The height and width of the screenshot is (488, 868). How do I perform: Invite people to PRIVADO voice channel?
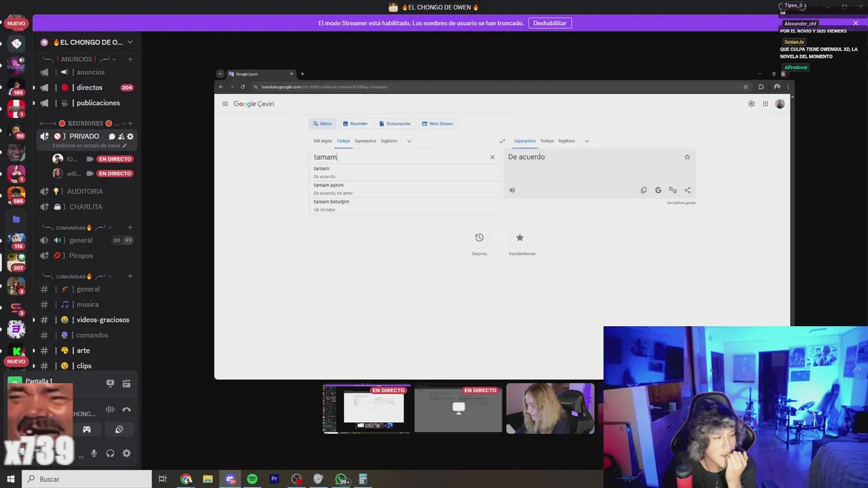[121, 136]
